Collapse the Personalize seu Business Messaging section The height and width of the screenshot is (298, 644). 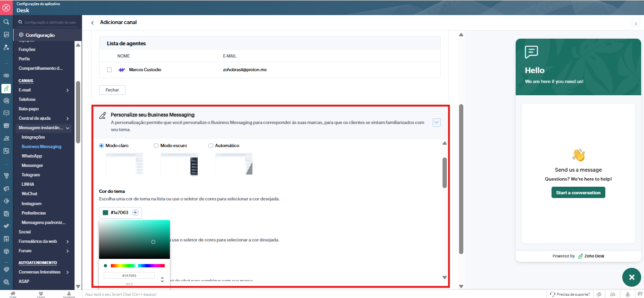(x=436, y=123)
